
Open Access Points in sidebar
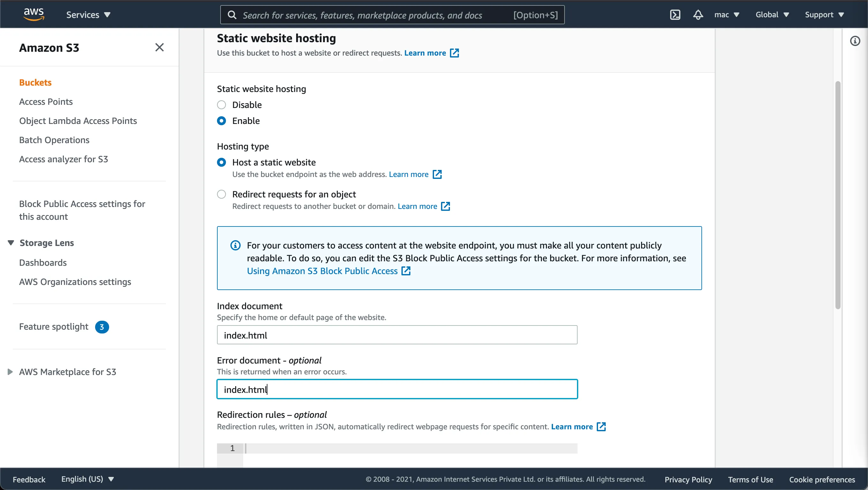(x=46, y=102)
